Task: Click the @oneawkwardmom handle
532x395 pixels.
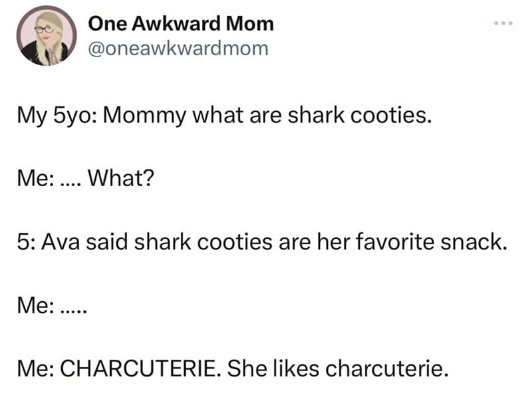Action: coord(178,48)
